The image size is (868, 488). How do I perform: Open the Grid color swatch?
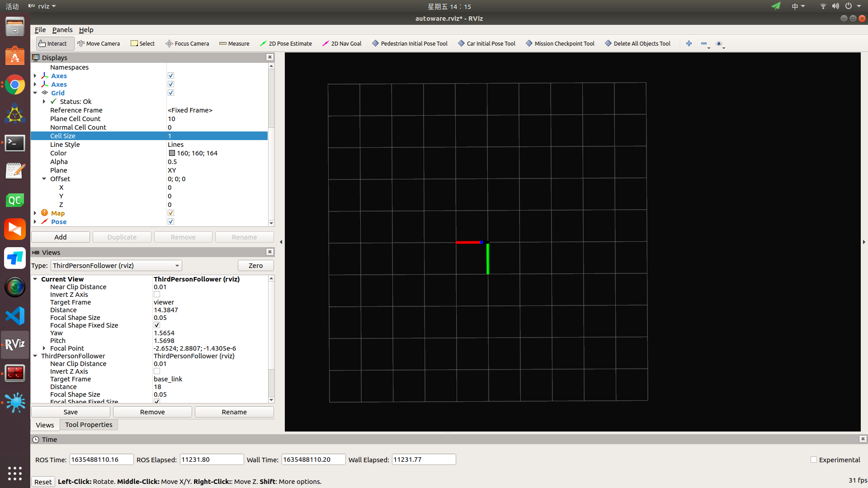(172, 153)
